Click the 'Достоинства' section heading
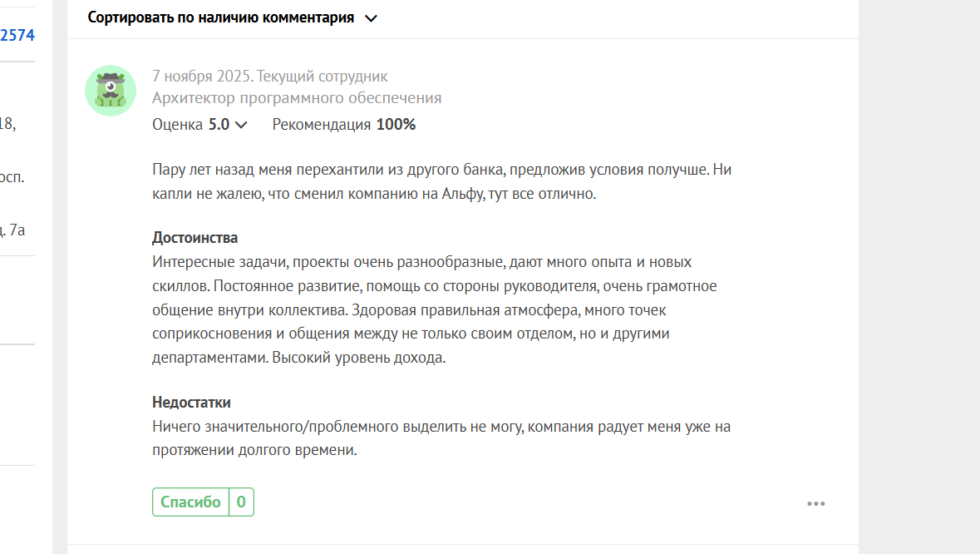 tap(195, 237)
